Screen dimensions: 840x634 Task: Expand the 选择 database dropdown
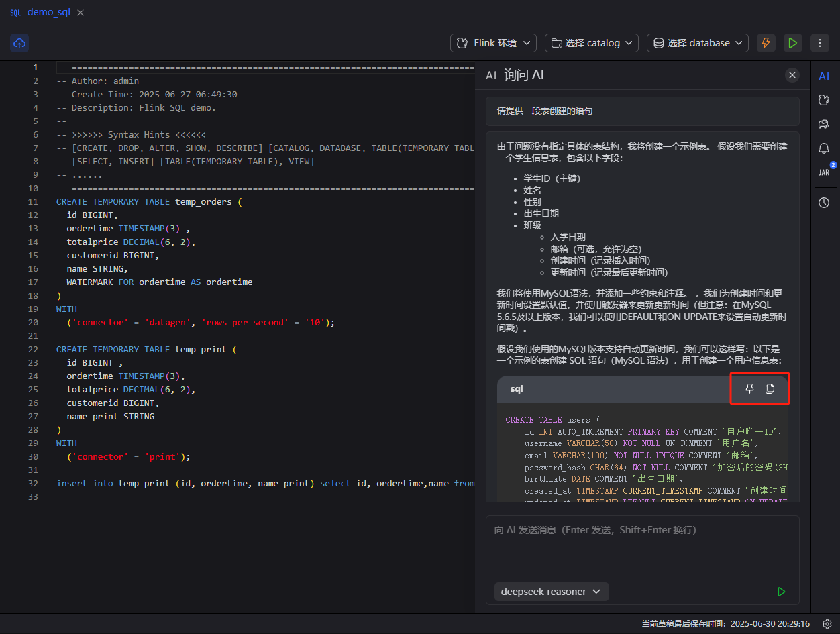coord(697,43)
